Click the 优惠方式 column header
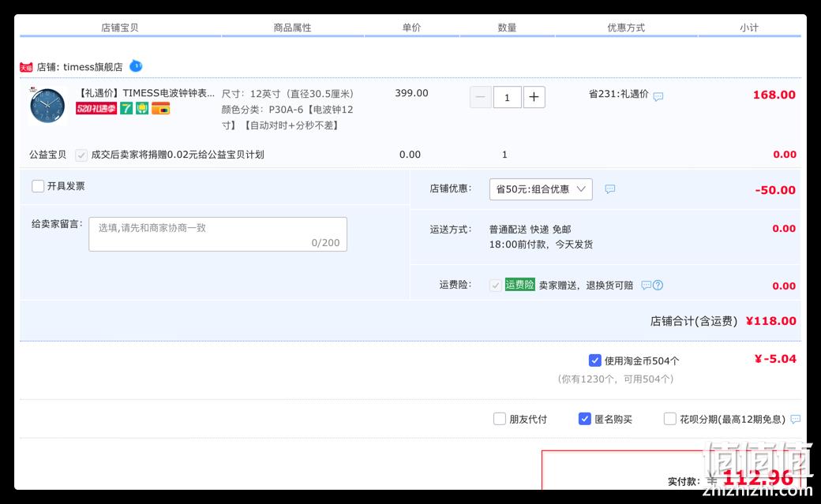The image size is (821, 504). coord(626,28)
